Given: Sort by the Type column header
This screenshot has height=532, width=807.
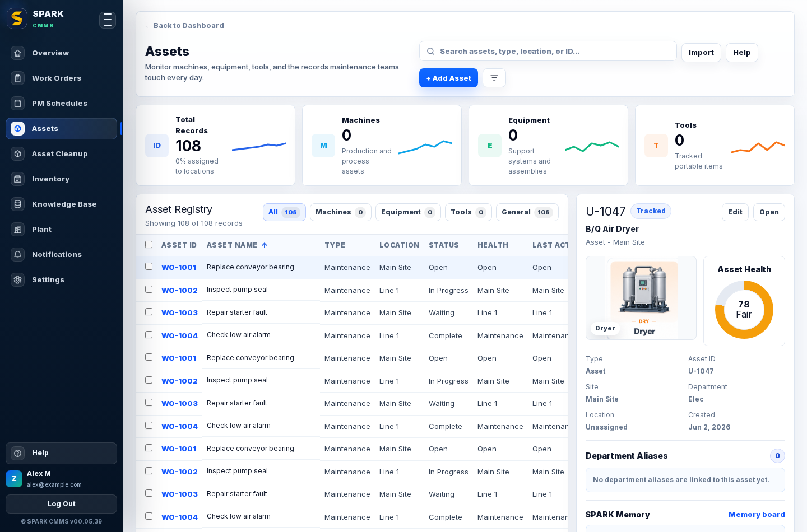Looking at the screenshot, I should [x=335, y=245].
